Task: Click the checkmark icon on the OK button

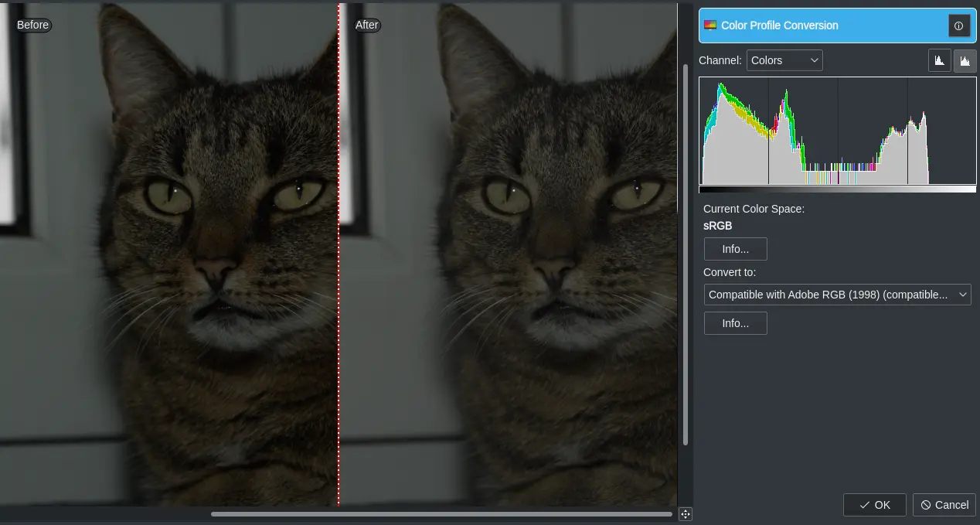Action: tap(864, 505)
